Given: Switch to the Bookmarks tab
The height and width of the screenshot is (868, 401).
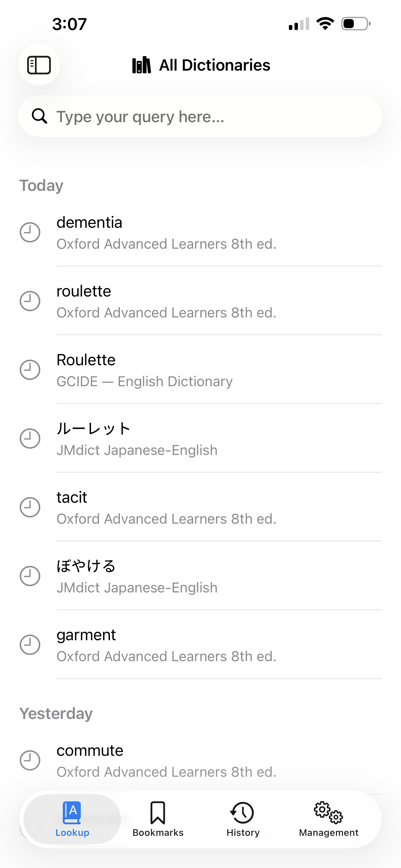Looking at the screenshot, I should [x=158, y=819].
